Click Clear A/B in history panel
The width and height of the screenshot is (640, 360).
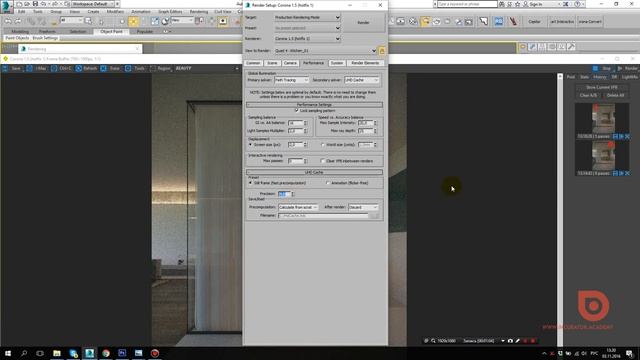(588, 96)
